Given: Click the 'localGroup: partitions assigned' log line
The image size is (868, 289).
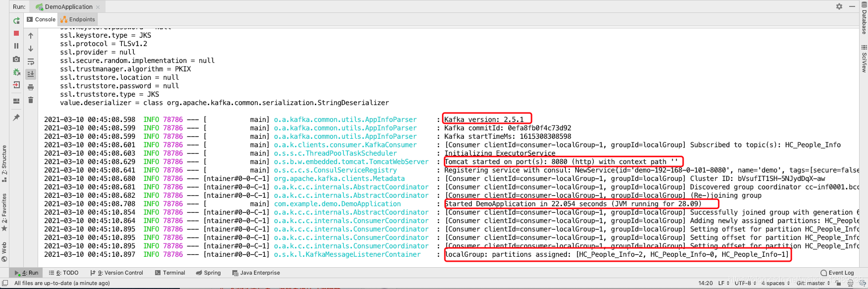Looking at the screenshot, I should pos(616,254).
